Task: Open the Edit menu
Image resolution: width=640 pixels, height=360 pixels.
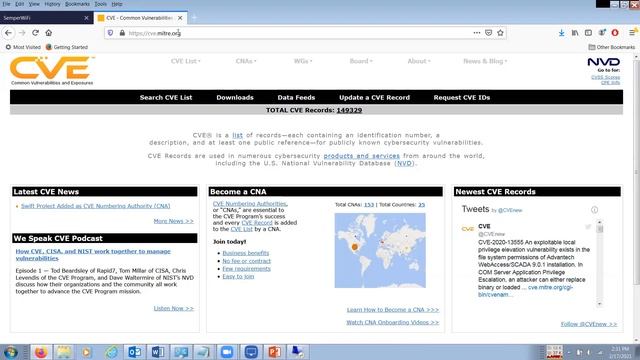Action: coord(19,4)
